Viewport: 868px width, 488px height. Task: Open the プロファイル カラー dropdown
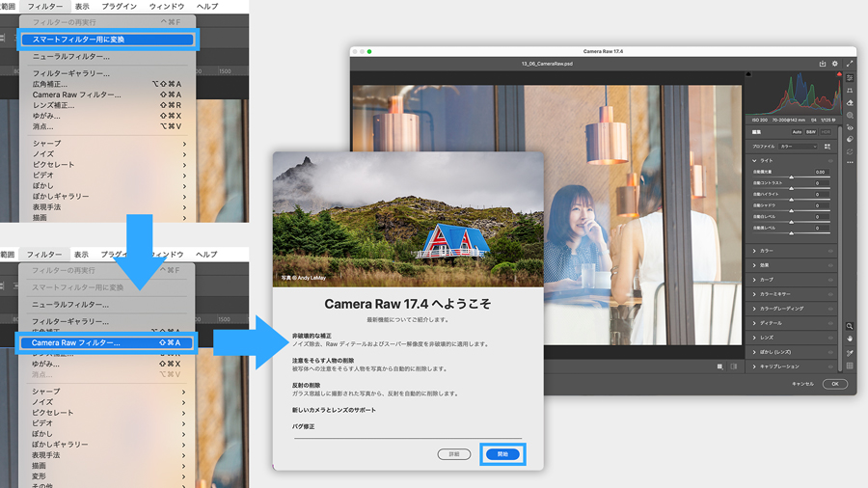pos(798,147)
